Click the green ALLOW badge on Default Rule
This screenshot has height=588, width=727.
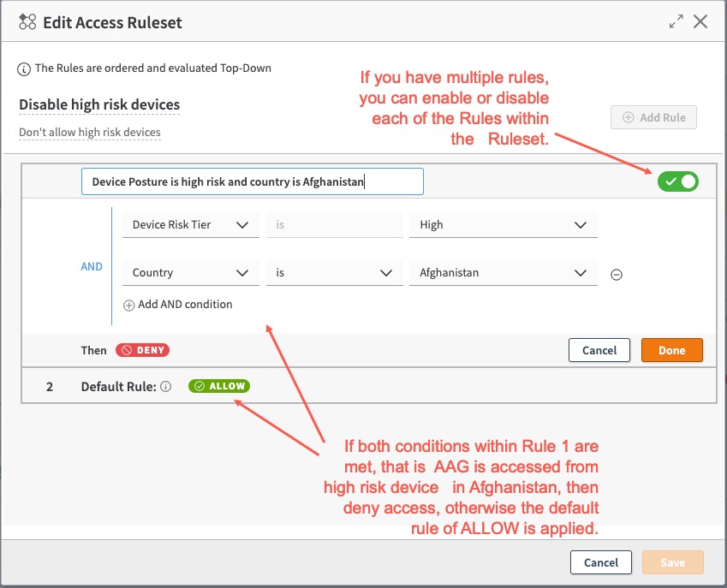tap(219, 386)
